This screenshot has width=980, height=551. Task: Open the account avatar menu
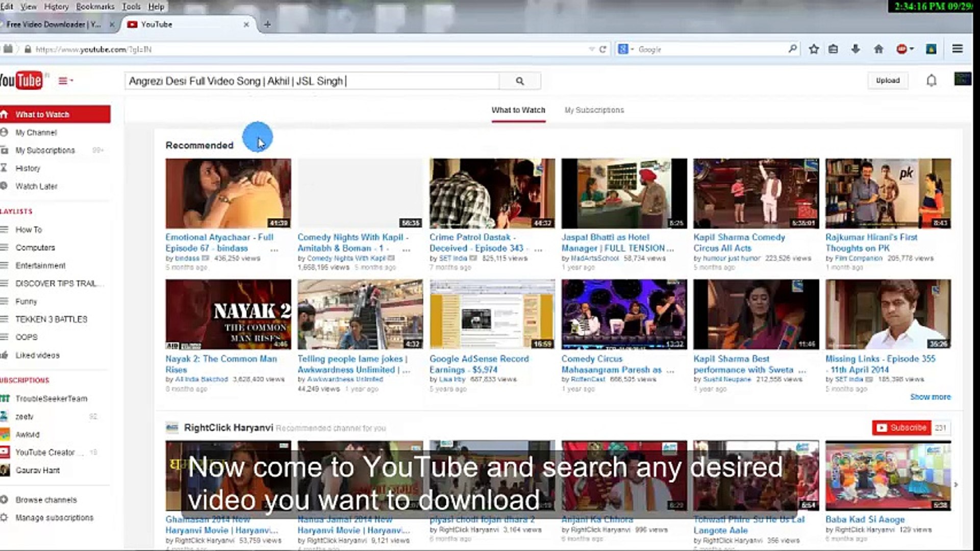(x=963, y=80)
